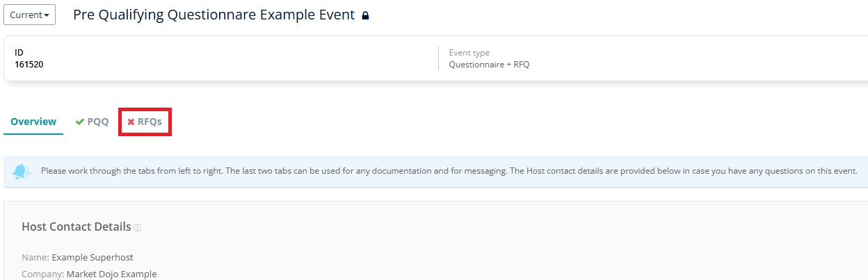The height and width of the screenshot is (280, 868).
Task: Click the event ID number 161520
Action: [x=29, y=65]
